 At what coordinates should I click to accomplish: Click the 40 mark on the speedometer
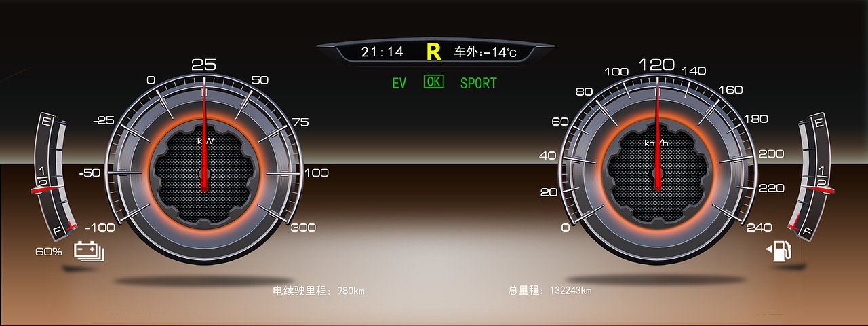547,156
